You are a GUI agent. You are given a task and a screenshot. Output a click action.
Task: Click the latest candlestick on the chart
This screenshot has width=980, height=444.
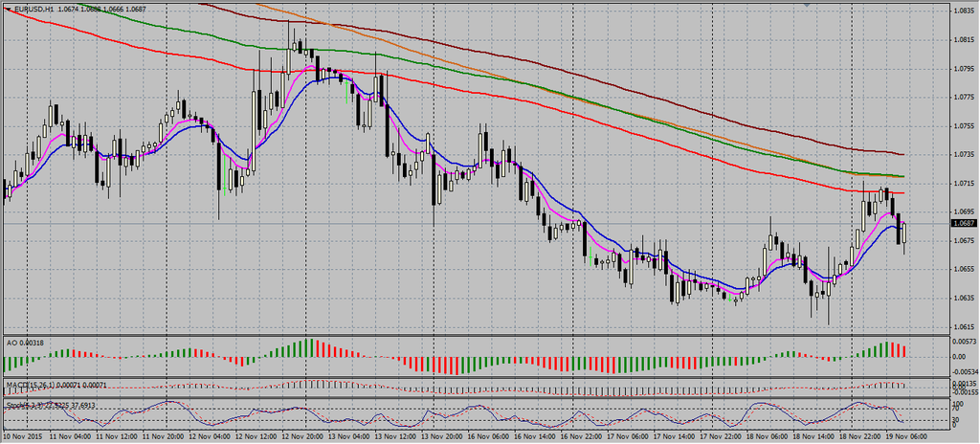904,233
